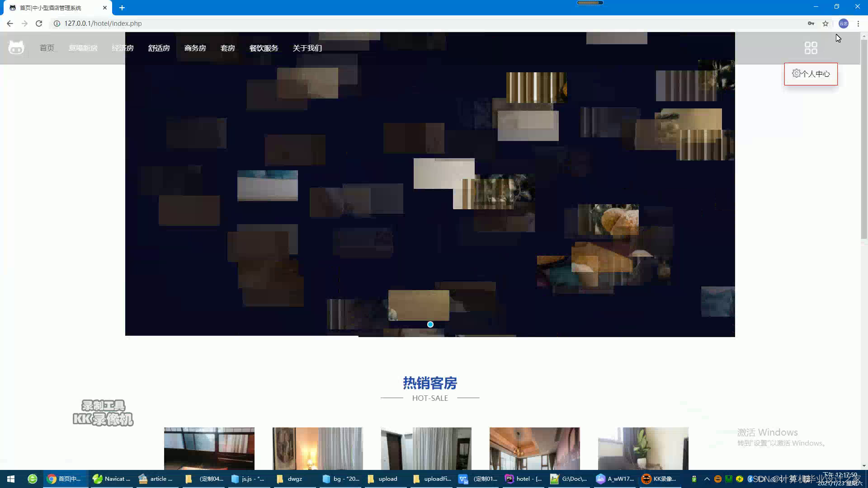Open G:\Doc window in taskbar
This screenshot has height=488, width=868.
point(569,479)
